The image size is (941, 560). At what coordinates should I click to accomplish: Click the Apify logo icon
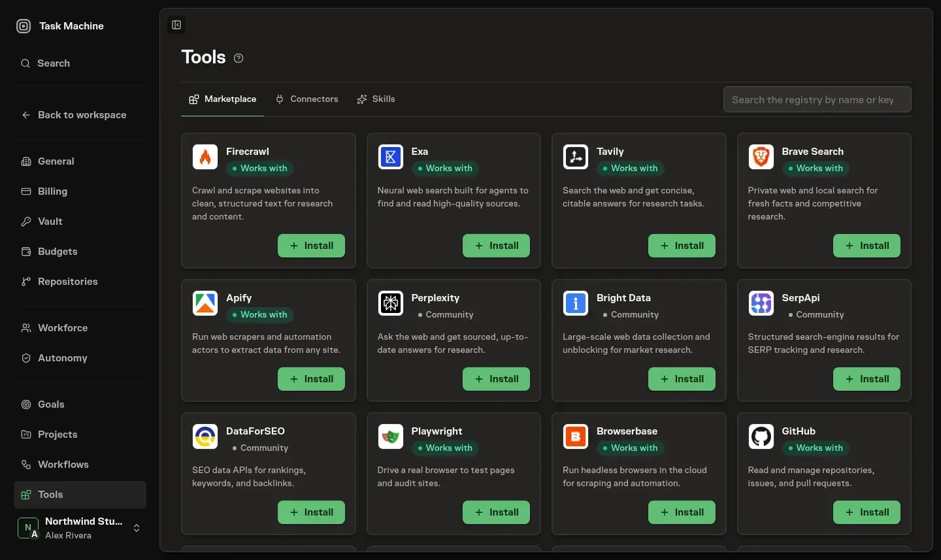click(205, 303)
